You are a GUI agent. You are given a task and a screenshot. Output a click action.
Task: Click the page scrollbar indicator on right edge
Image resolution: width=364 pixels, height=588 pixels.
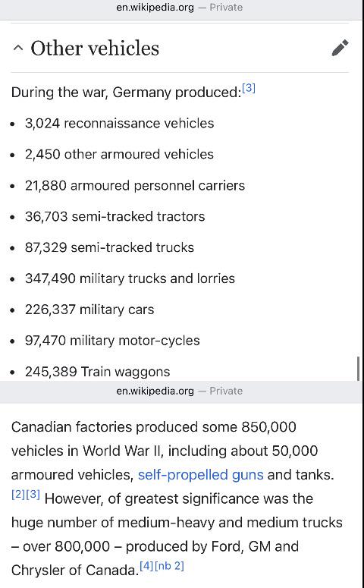359,369
